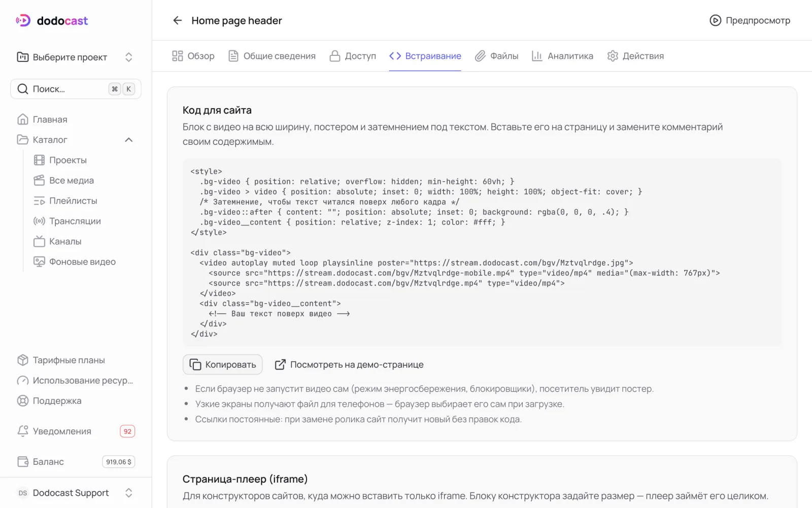Click the Поиск search field
This screenshot has width=812, height=508.
pos(76,89)
